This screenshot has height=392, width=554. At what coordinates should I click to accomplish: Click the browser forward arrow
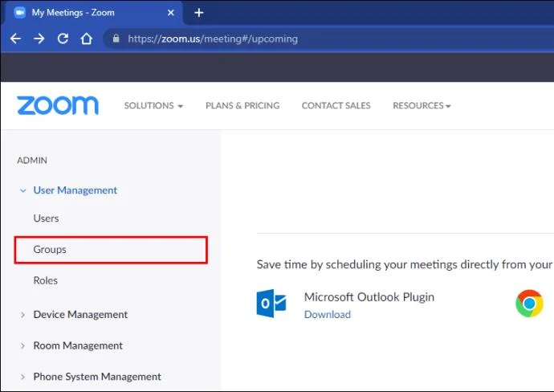(x=39, y=39)
